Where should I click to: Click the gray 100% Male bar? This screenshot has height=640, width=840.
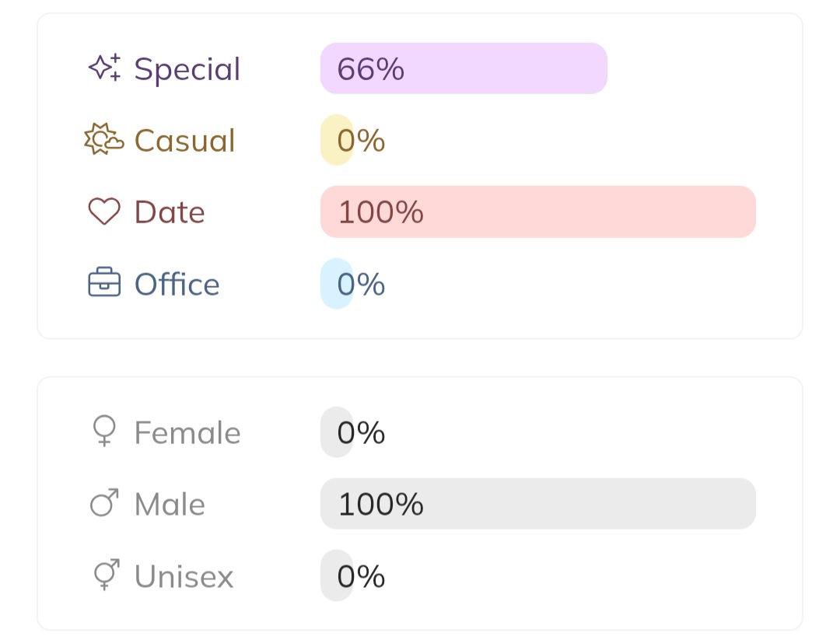tap(537, 503)
